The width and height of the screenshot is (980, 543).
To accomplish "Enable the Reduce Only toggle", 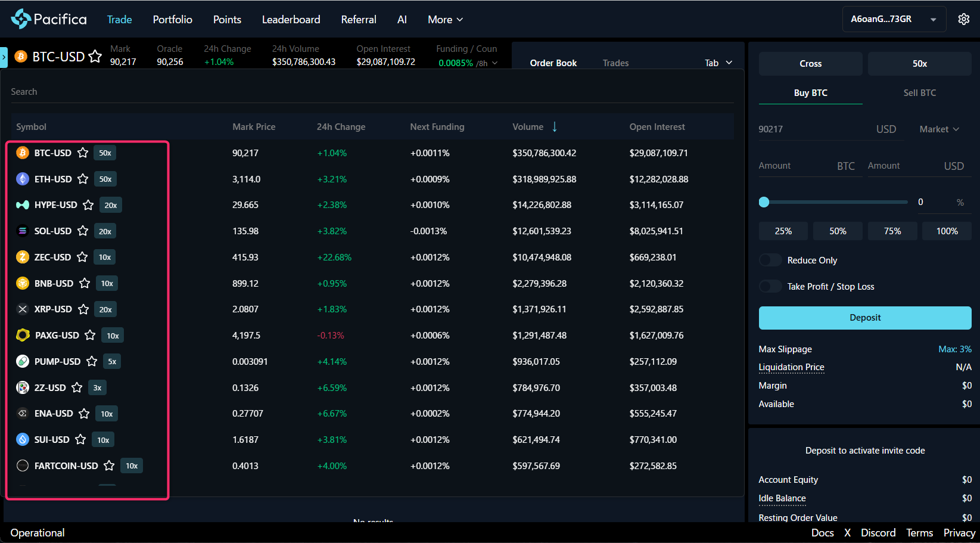I will click(770, 260).
